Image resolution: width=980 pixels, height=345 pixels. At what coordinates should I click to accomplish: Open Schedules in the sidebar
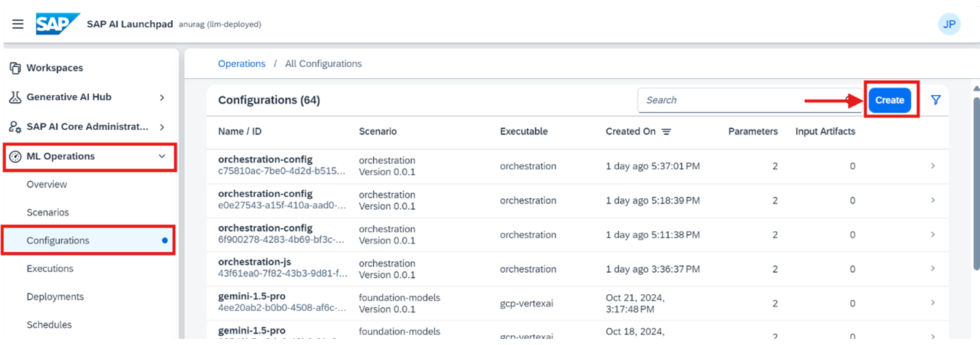point(49,325)
